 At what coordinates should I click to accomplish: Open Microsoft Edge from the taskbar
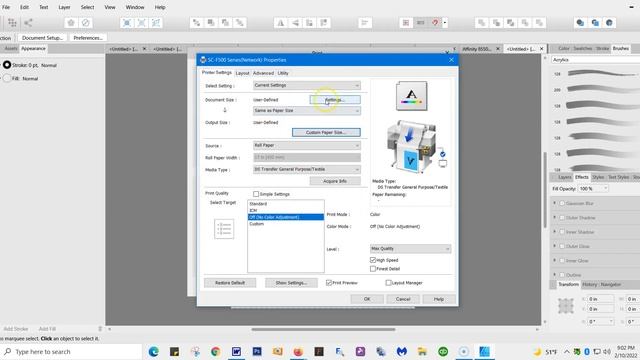click(x=153, y=351)
